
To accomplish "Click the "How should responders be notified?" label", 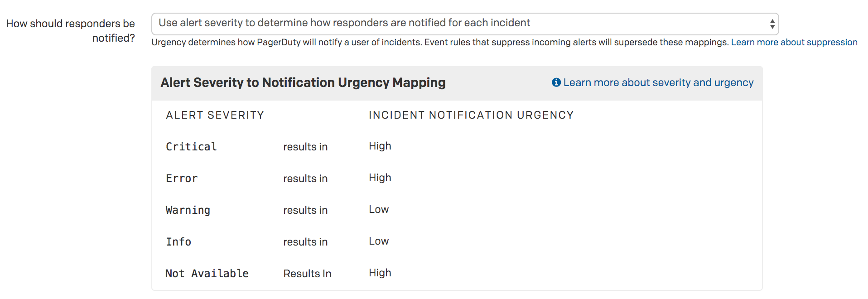I will (71, 30).
